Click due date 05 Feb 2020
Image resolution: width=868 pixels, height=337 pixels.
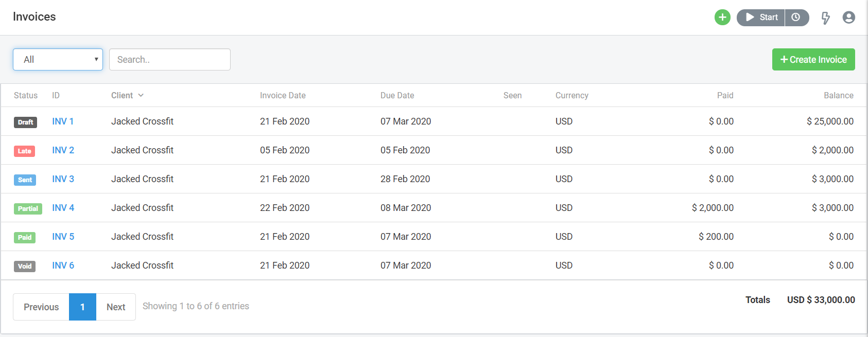(x=405, y=150)
